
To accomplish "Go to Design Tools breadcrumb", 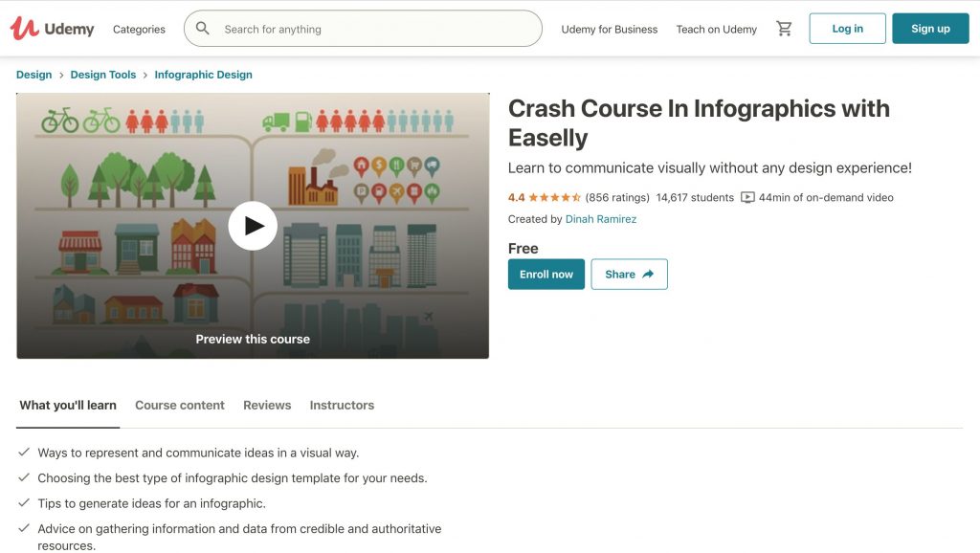I will point(103,75).
